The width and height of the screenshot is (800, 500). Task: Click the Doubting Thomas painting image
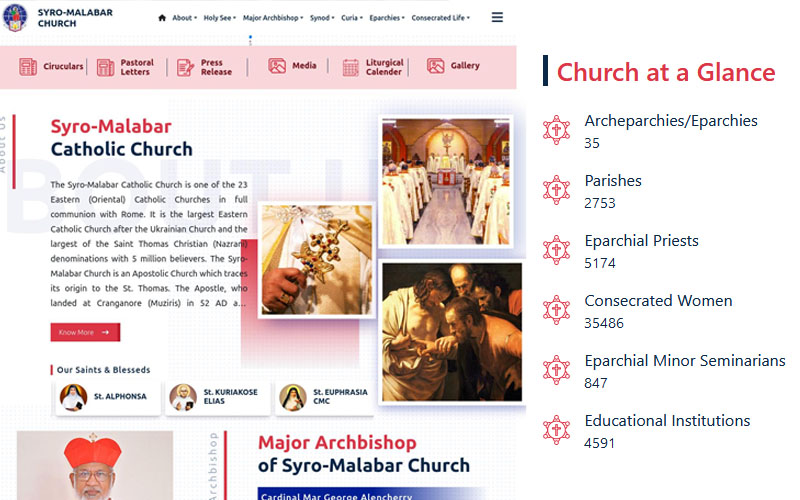(452, 332)
